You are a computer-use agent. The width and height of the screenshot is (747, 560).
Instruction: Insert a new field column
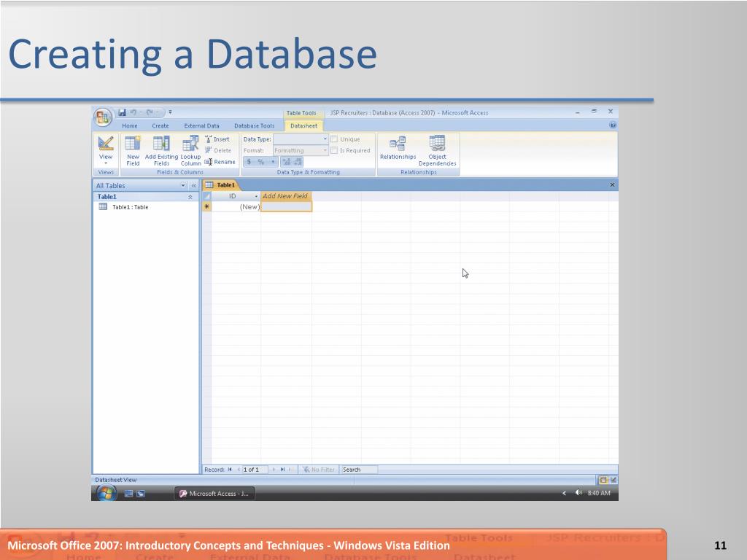(x=217, y=139)
